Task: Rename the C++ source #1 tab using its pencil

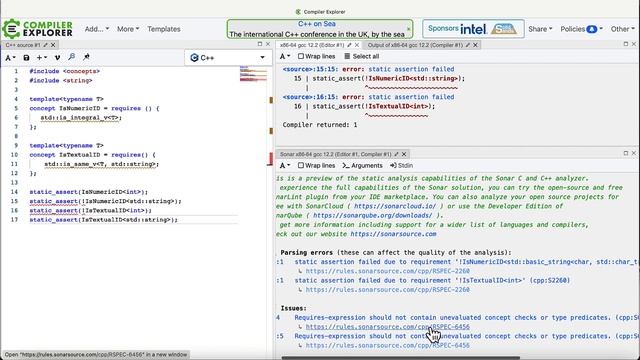Action: (x=45, y=45)
